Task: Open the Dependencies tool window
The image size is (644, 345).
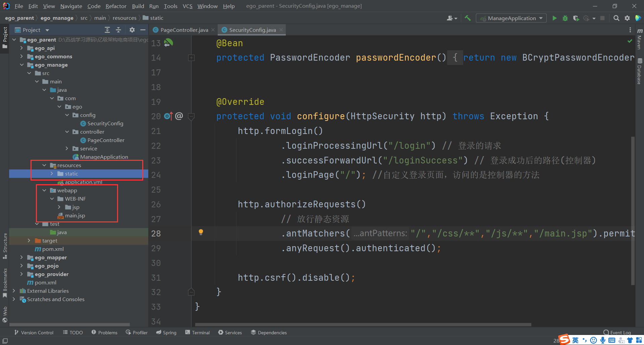Action: [x=269, y=332]
